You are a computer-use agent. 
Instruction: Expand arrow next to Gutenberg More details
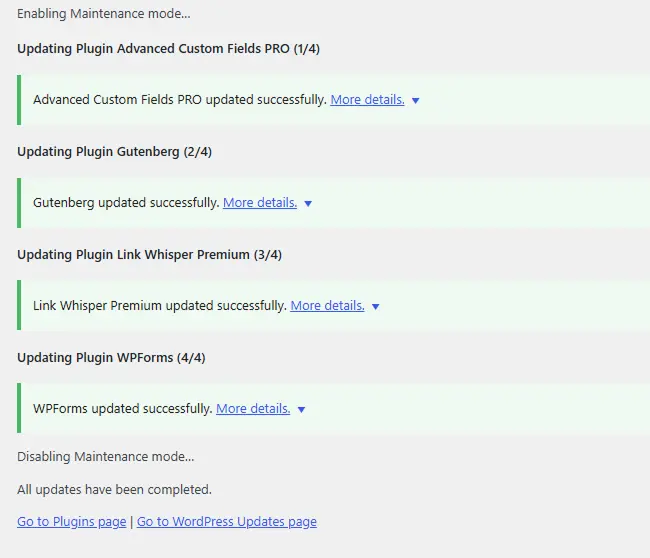tap(308, 204)
